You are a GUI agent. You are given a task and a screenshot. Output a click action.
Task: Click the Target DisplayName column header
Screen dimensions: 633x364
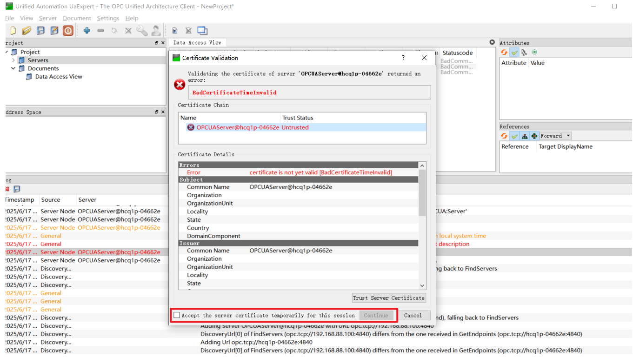pos(566,146)
